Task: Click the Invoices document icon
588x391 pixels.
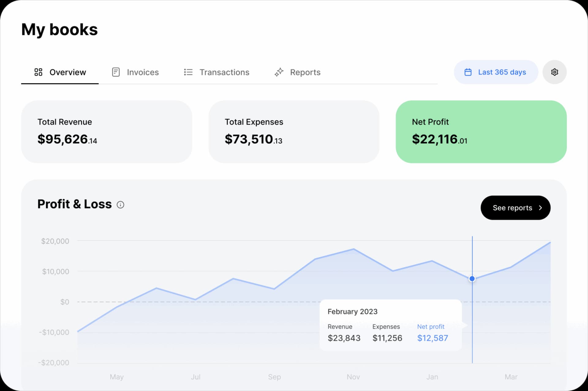Action: point(116,72)
